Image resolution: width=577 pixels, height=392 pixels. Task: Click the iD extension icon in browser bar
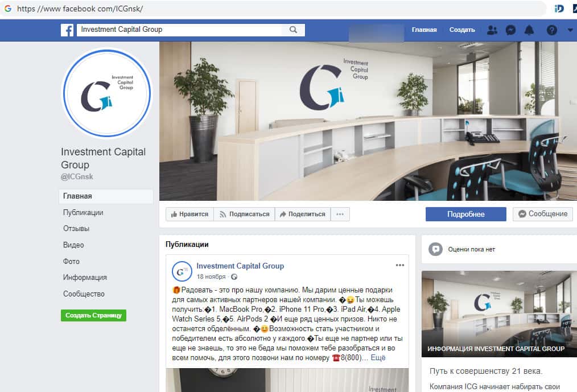pyautogui.click(x=559, y=9)
